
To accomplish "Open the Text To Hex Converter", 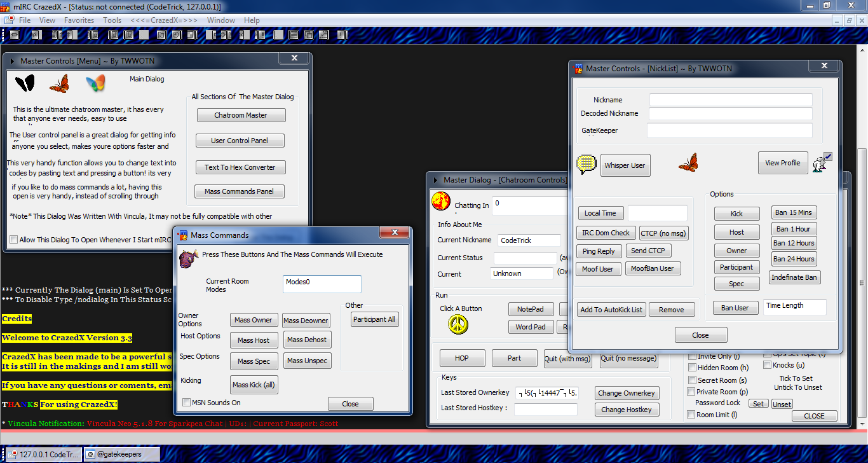I will click(240, 167).
